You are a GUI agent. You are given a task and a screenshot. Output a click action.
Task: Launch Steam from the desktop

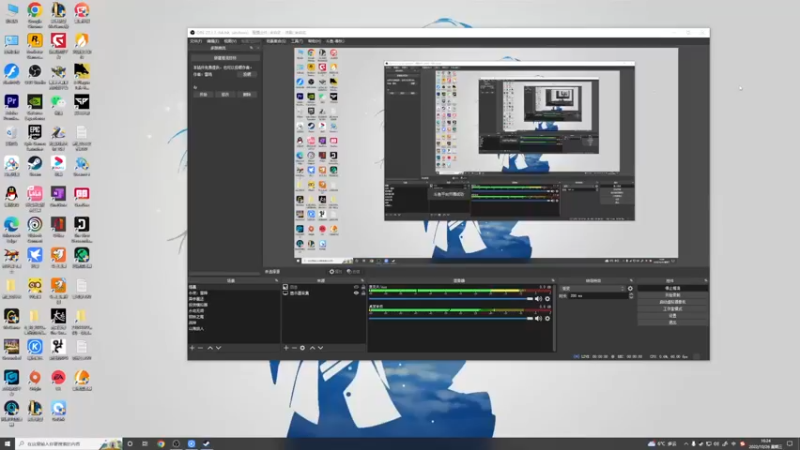point(35,166)
